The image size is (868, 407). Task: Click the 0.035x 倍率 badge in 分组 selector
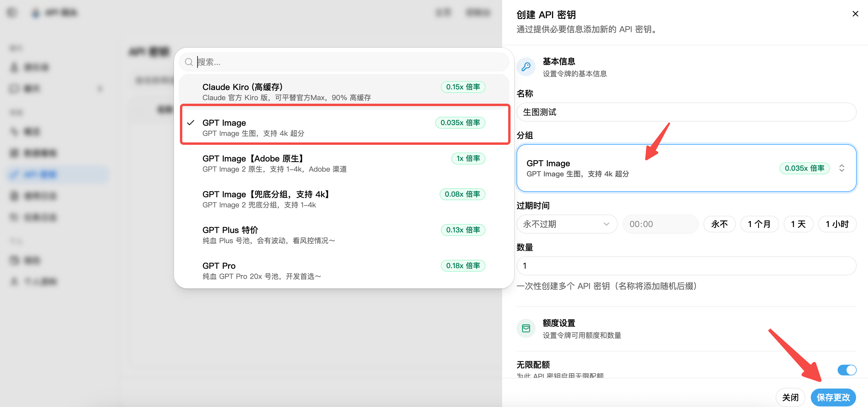[804, 168]
